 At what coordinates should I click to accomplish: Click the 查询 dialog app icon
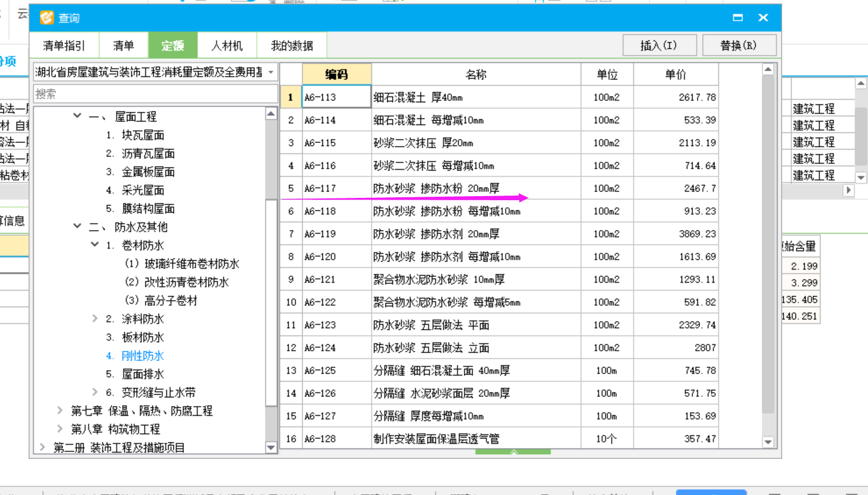point(47,18)
